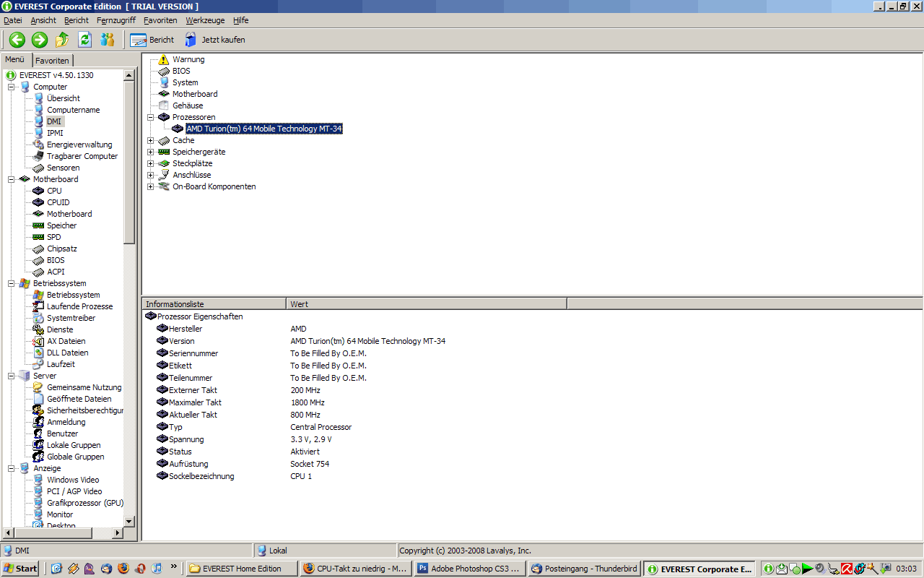Click the Systemtreiber icon
The width and height of the screenshot is (924, 578).
(38, 318)
